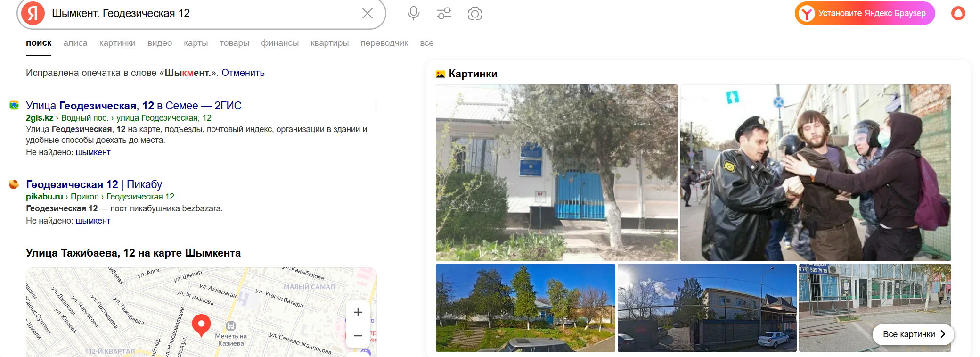Open the thumbnail of police detaining a man
Screen dimensions: 980x357
pos(816,173)
